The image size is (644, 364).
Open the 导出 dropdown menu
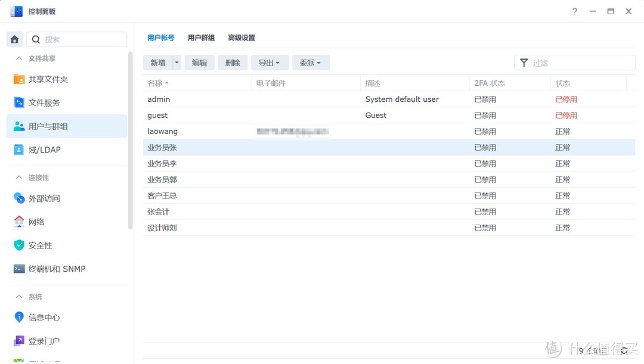270,62
